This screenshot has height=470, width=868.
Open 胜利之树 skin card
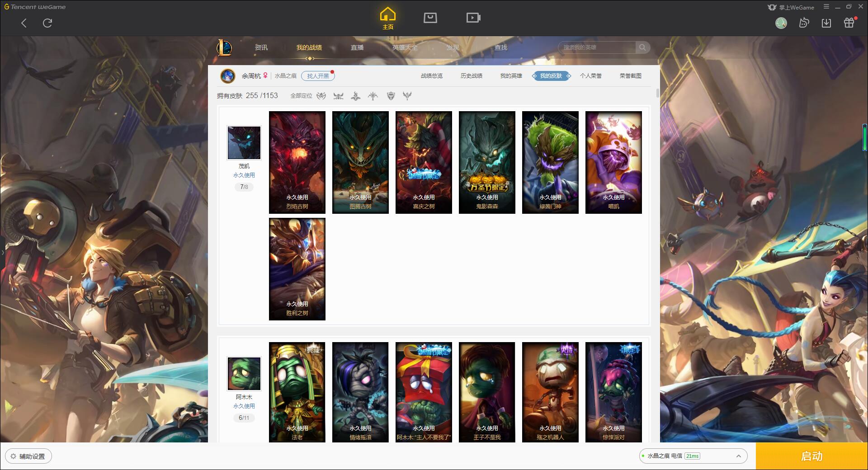[x=297, y=269]
